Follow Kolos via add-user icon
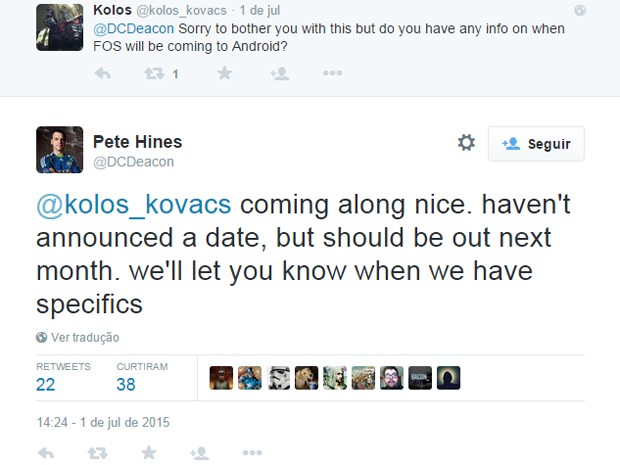 pyautogui.click(x=280, y=73)
